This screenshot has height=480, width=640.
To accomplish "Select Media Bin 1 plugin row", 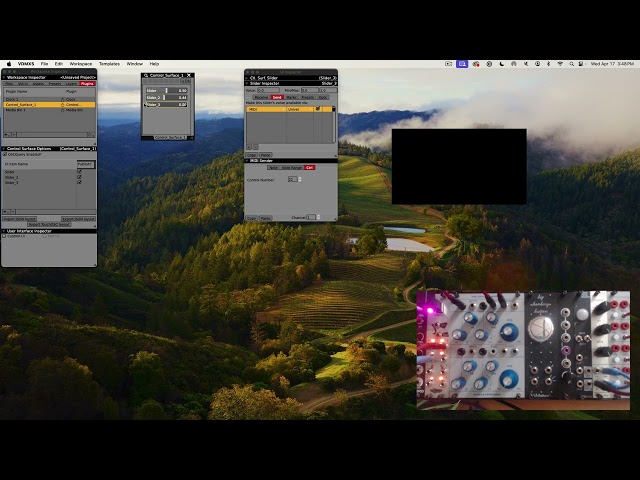I will (x=49, y=110).
